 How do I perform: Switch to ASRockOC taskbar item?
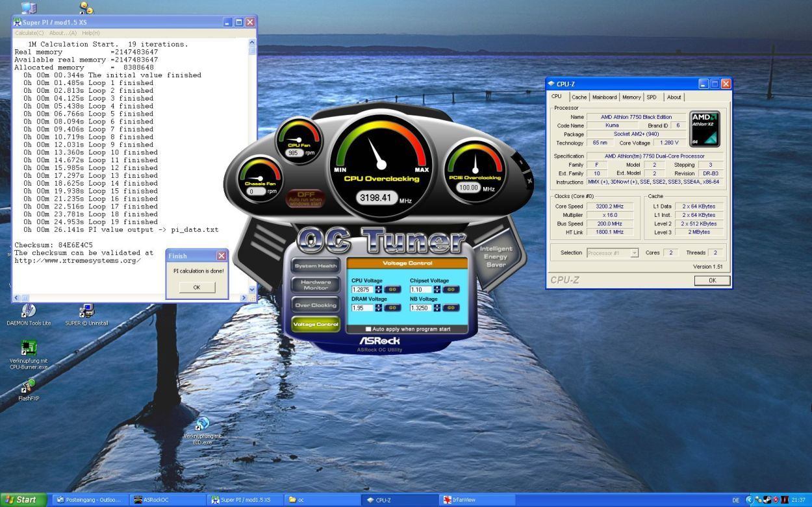tap(167, 500)
